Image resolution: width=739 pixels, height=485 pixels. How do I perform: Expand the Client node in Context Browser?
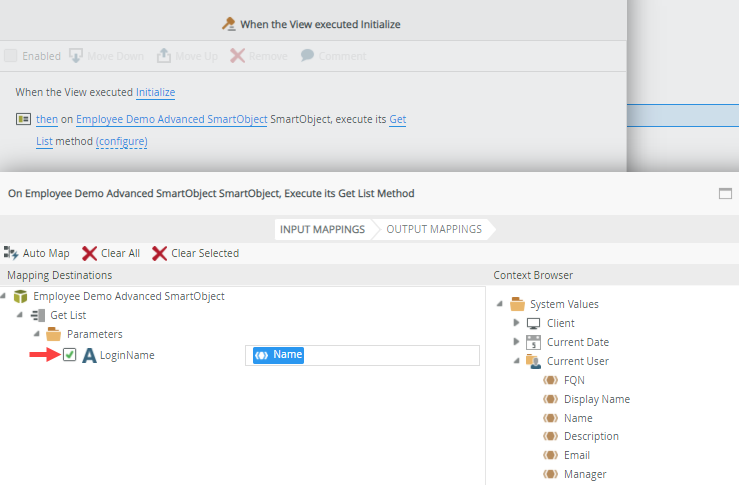click(516, 323)
